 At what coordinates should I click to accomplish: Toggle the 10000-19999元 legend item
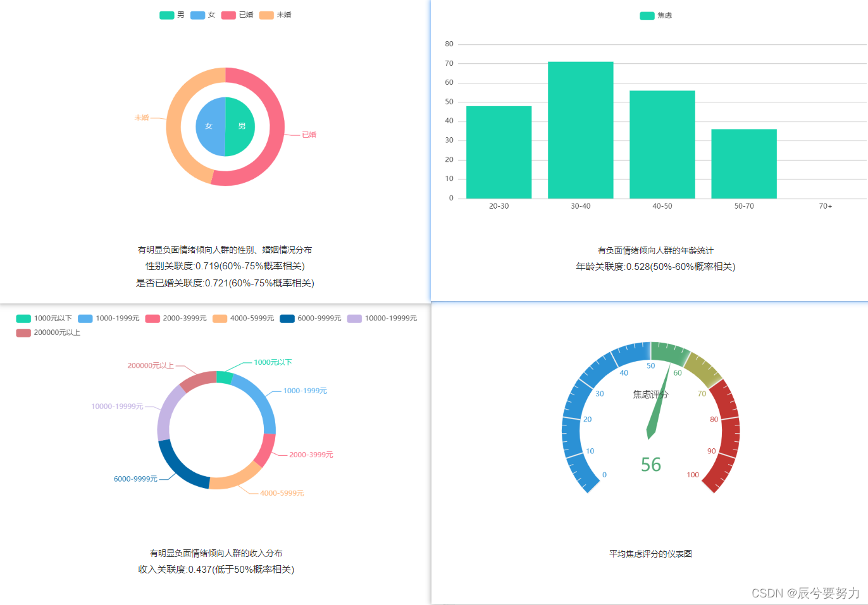click(x=382, y=318)
